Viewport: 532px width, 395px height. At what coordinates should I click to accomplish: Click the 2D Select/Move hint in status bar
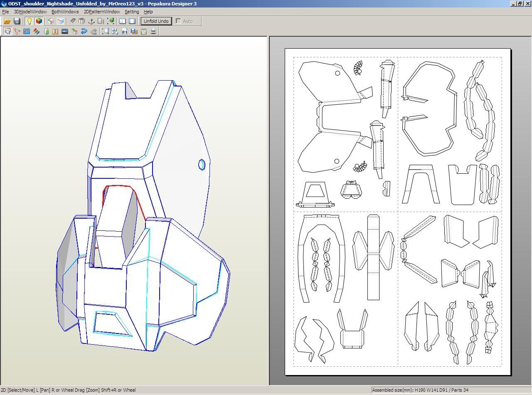tap(68, 390)
